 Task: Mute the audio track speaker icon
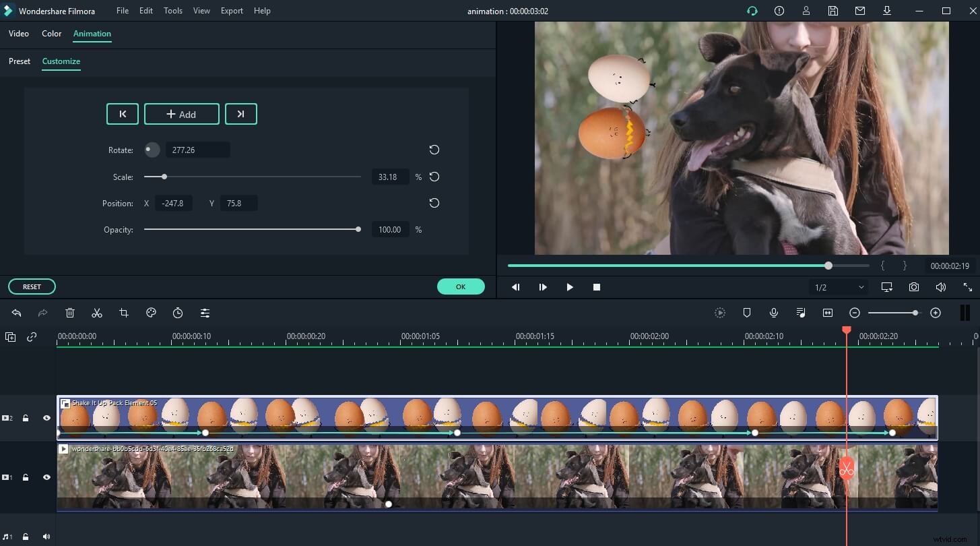tap(46, 536)
